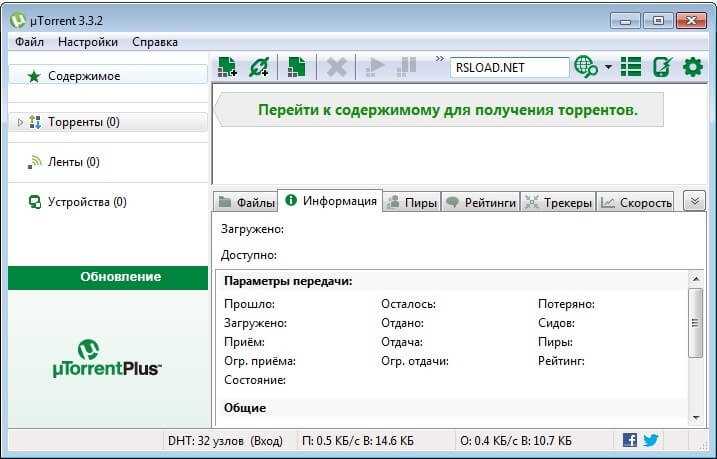
Task: Open Preferences via the gear icon
Action: tap(692, 67)
